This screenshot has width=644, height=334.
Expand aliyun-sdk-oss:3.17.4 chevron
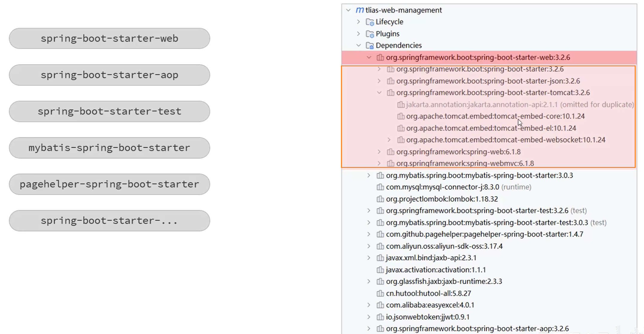click(x=369, y=246)
